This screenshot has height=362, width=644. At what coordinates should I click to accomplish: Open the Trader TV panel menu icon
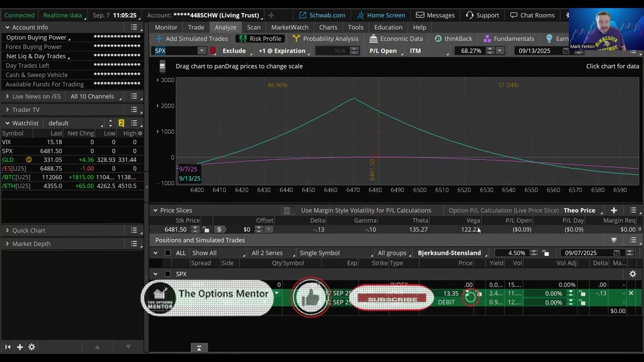(134, 110)
